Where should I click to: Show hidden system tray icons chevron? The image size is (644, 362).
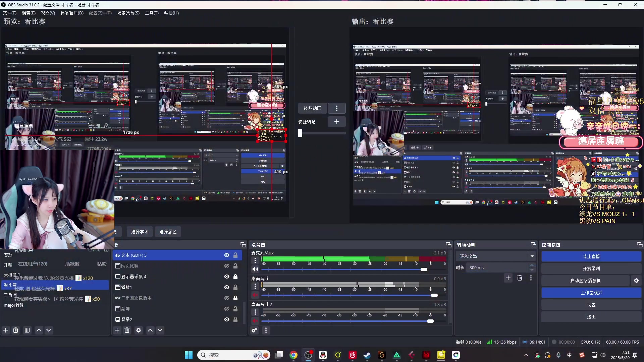[x=526, y=355]
